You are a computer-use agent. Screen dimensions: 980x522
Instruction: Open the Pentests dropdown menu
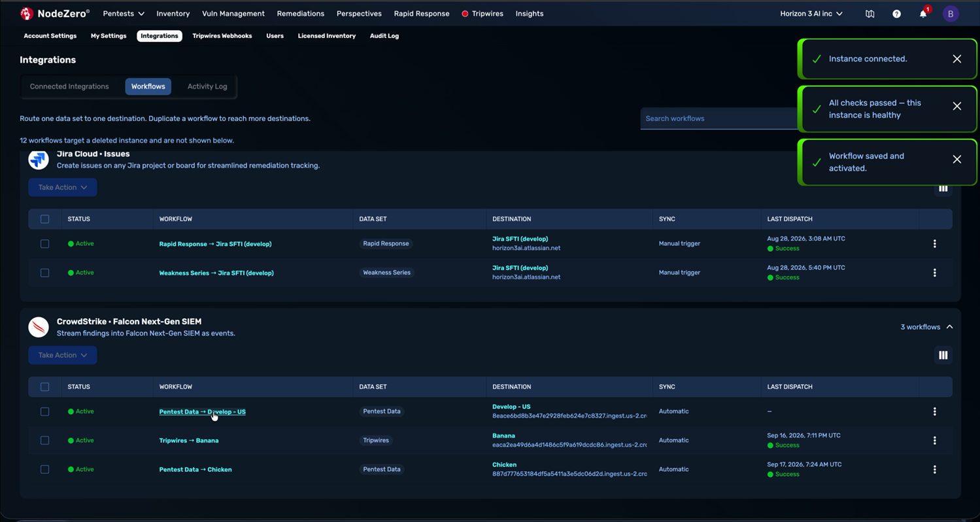123,13
